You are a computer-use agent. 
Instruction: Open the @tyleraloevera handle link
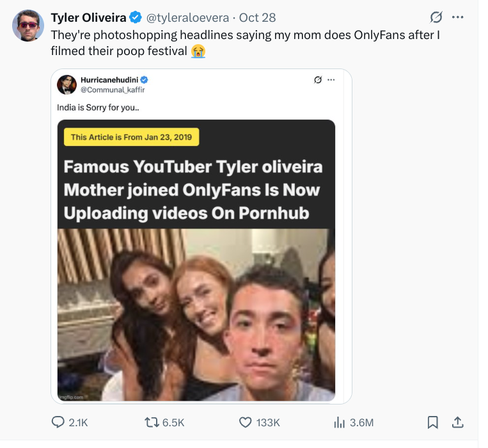189,17
